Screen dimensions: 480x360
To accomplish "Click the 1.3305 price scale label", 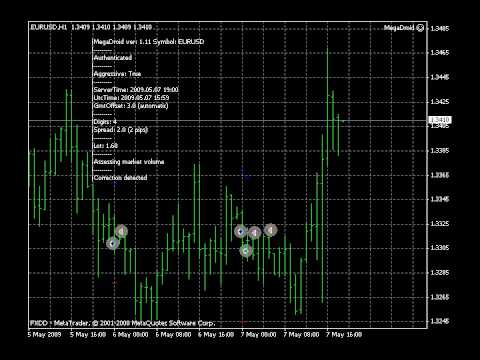I will click(440, 248).
